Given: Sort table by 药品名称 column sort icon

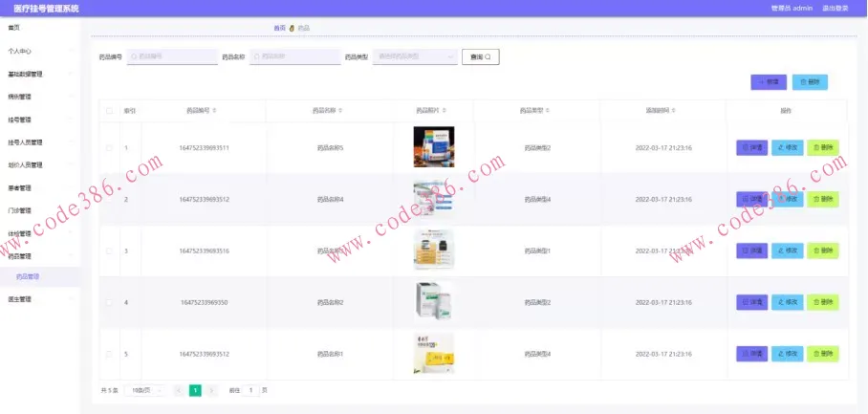Looking at the screenshot, I should 340,111.
